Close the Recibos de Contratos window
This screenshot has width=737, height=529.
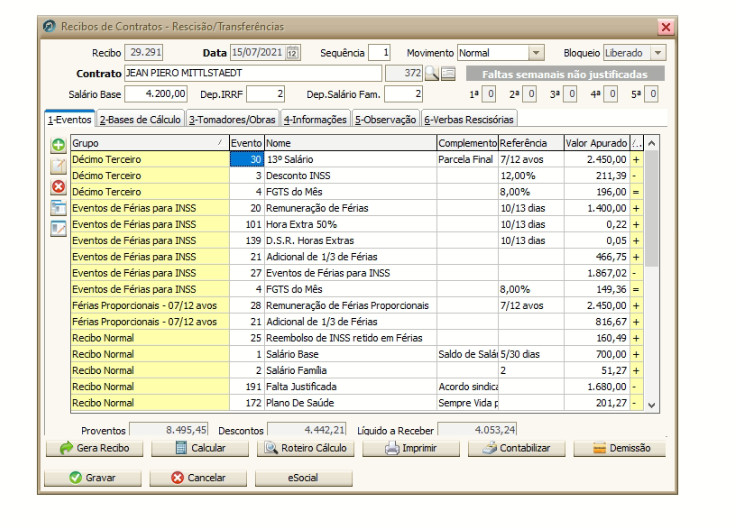pos(666,27)
